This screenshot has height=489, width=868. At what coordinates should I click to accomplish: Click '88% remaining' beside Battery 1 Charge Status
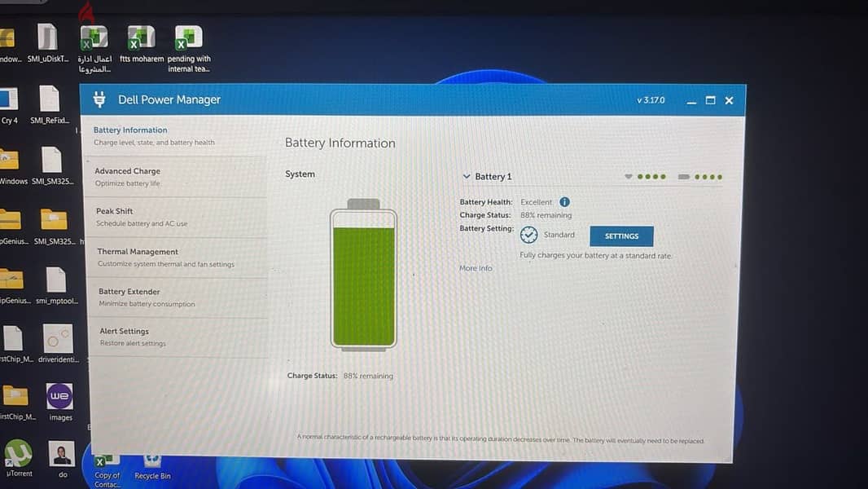546,215
